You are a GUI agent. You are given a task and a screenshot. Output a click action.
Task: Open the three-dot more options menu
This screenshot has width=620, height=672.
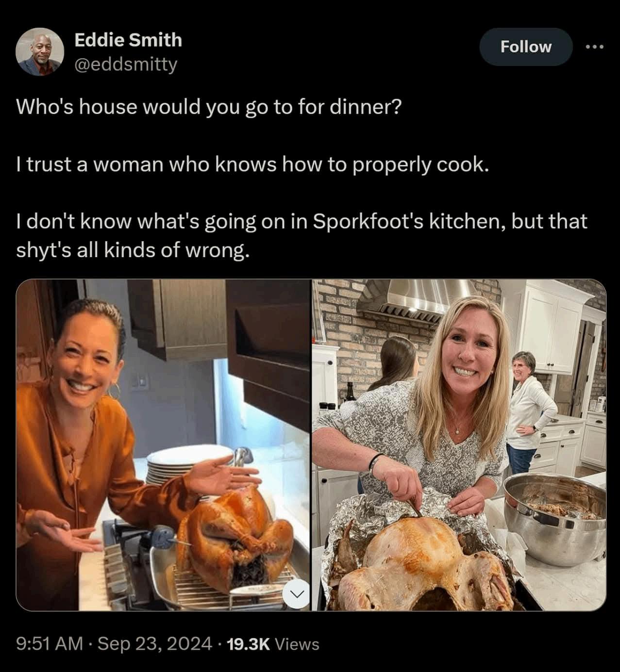coord(594,47)
